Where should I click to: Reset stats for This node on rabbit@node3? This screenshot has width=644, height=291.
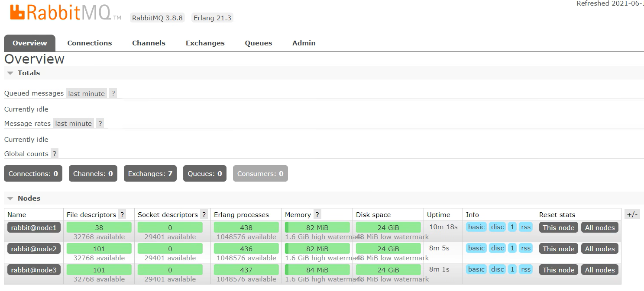[559, 270]
